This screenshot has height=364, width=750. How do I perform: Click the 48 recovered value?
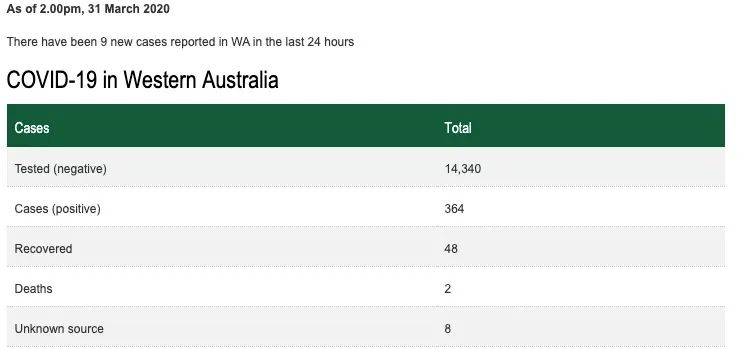coord(451,249)
